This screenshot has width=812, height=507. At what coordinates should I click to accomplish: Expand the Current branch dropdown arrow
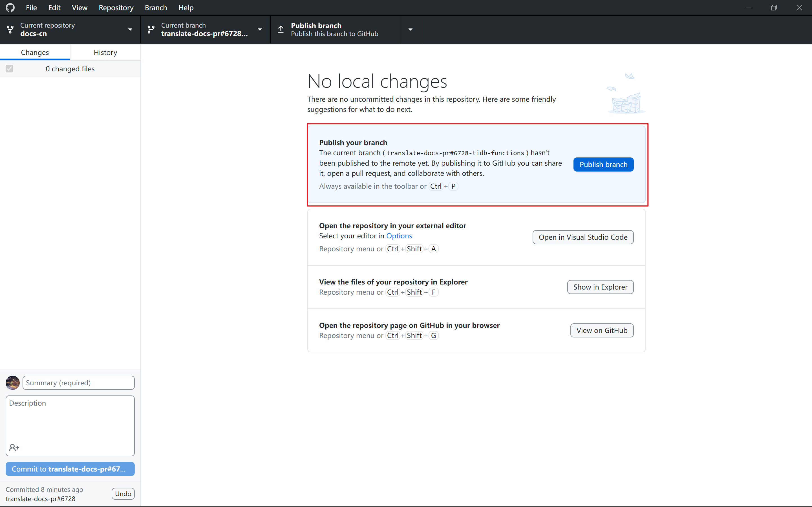click(x=260, y=30)
